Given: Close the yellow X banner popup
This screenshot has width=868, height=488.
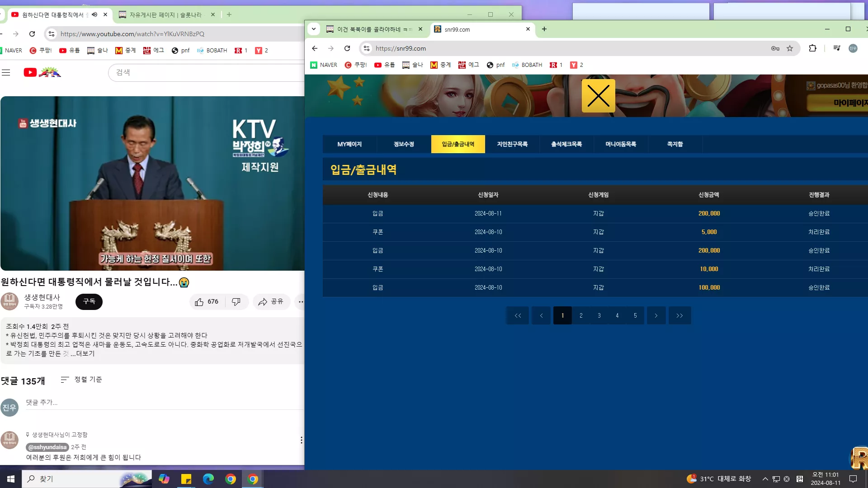Looking at the screenshot, I should 598,96.
